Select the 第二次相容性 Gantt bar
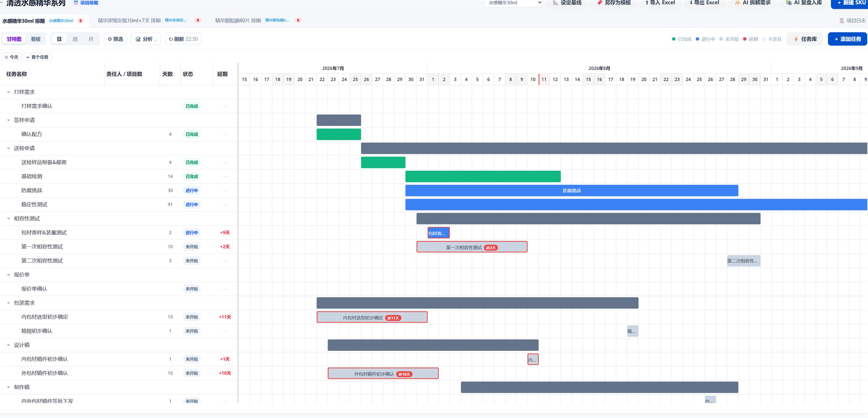The height and width of the screenshot is (418, 868). (744, 261)
